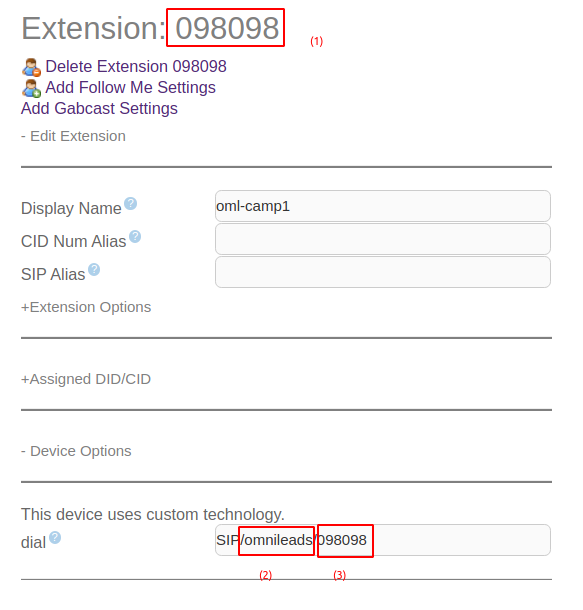Collapse the Device Options section

click(x=76, y=451)
